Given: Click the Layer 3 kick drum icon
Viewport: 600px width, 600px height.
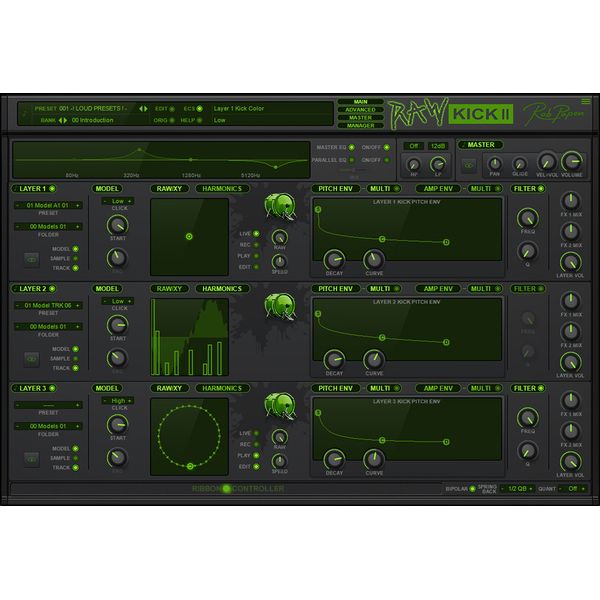Looking at the screenshot, I should (280, 406).
